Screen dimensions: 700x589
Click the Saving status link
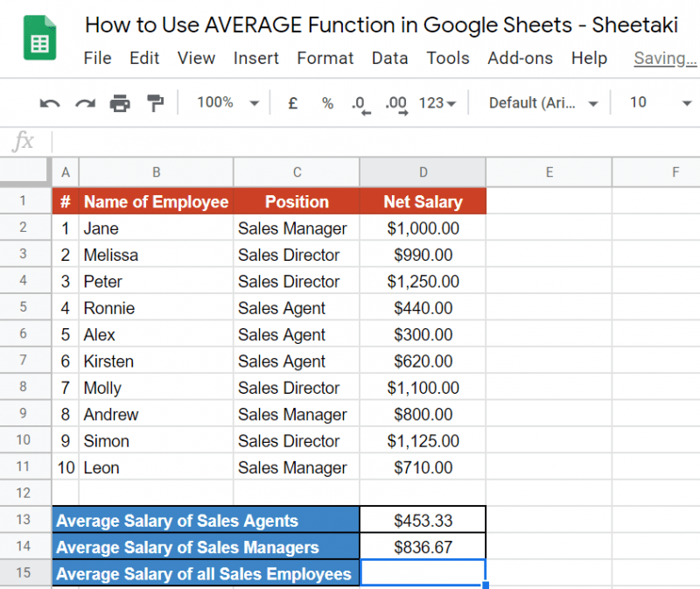pos(665,59)
